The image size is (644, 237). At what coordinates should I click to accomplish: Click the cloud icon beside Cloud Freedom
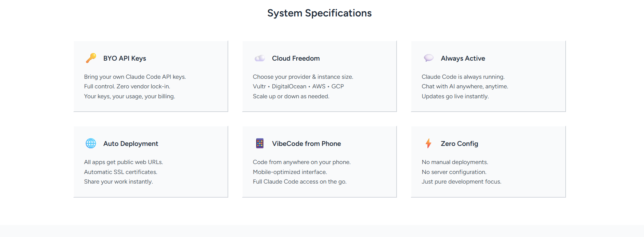[x=260, y=58]
